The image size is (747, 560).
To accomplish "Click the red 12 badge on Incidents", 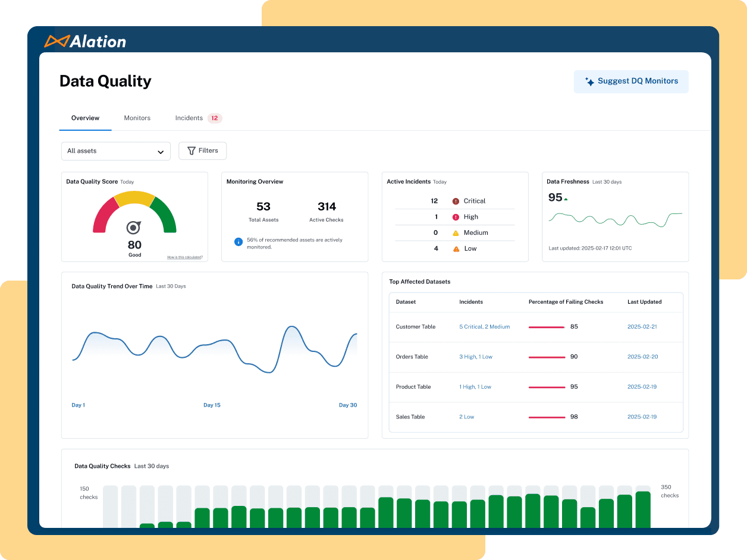I will (214, 118).
